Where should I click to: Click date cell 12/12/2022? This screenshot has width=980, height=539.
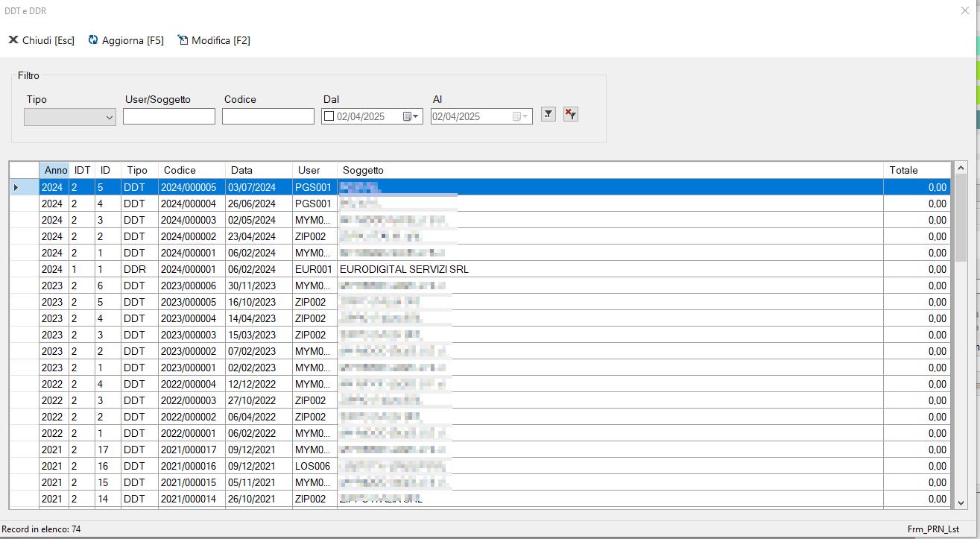(259, 384)
